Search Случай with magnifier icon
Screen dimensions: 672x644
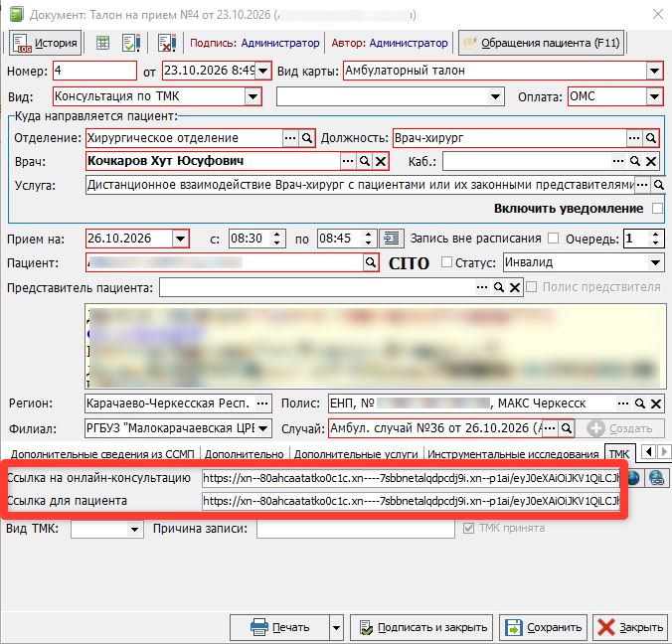pyautogui.click(x=567, y=428)
